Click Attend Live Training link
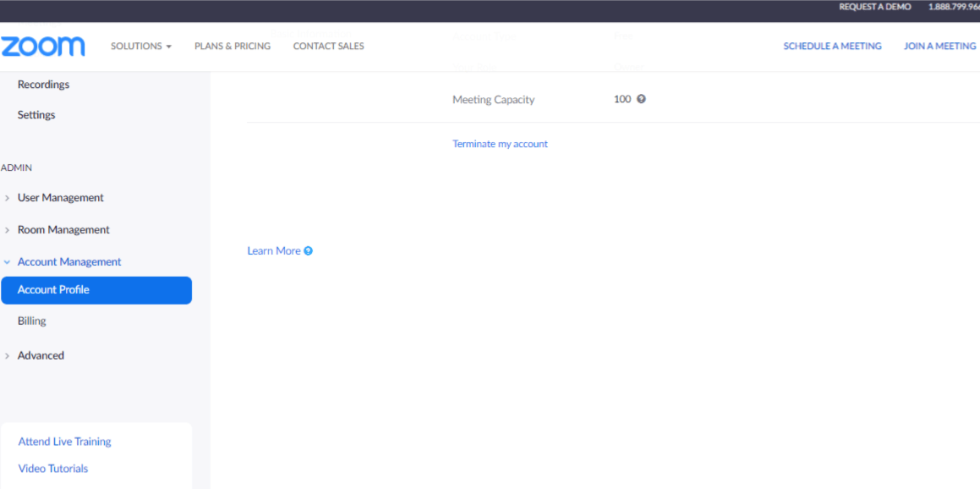 pos(64,442)
